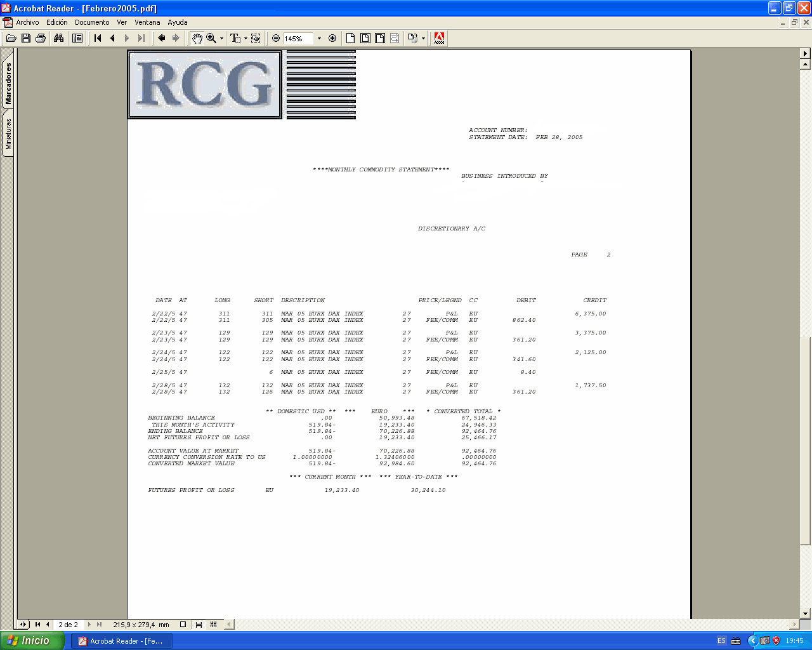Click the zoom out minus button
This screenshot has height=650, width=812.
276,38
